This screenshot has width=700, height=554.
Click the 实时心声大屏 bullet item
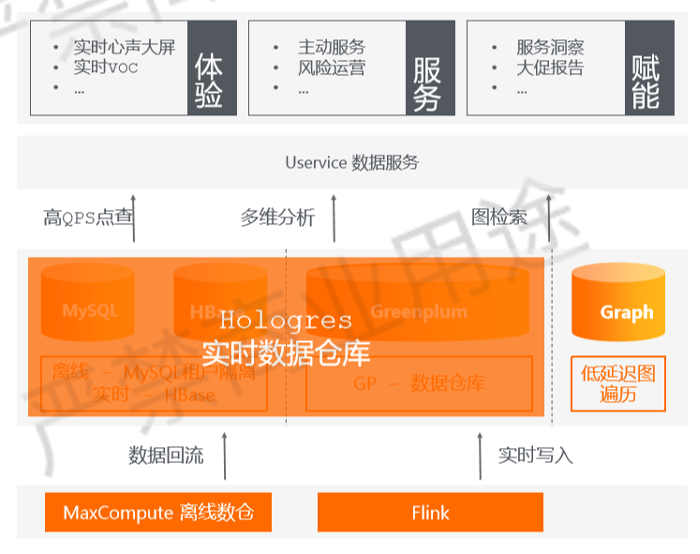coord(124,47)
